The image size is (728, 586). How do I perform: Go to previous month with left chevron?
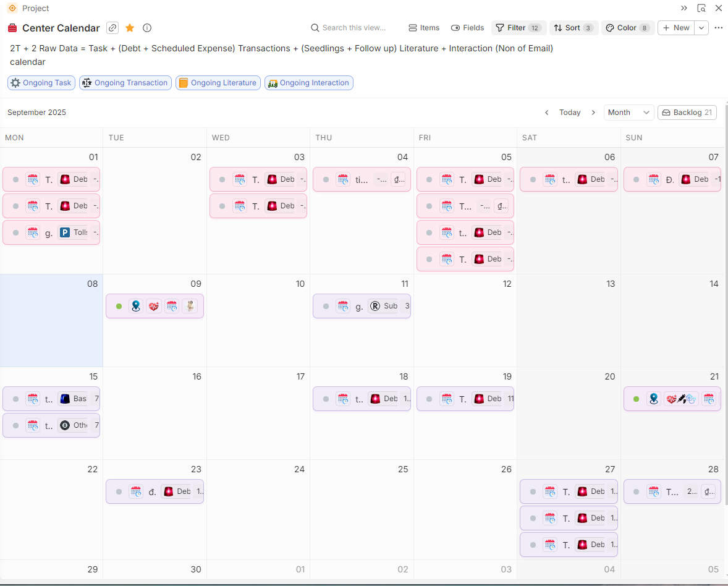[x=547, y=113]
